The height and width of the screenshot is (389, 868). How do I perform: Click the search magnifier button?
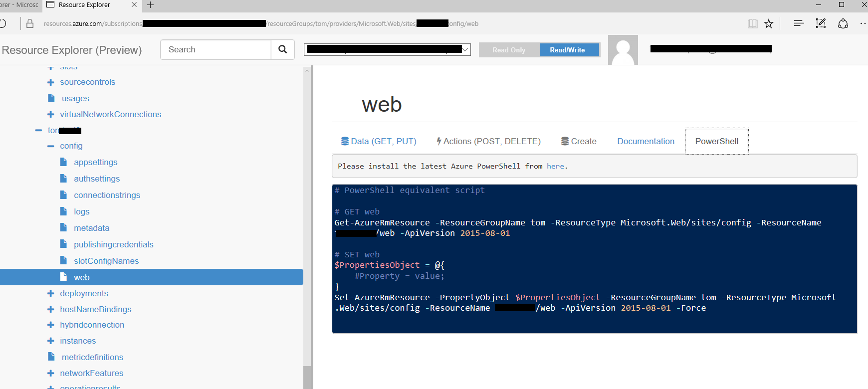(283, 49)
